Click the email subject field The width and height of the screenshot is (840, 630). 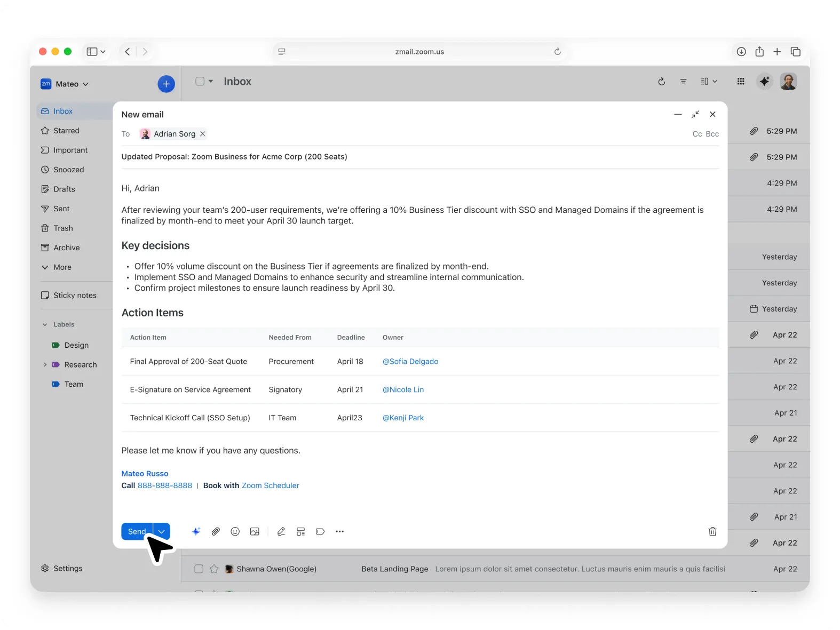point(420,157)
